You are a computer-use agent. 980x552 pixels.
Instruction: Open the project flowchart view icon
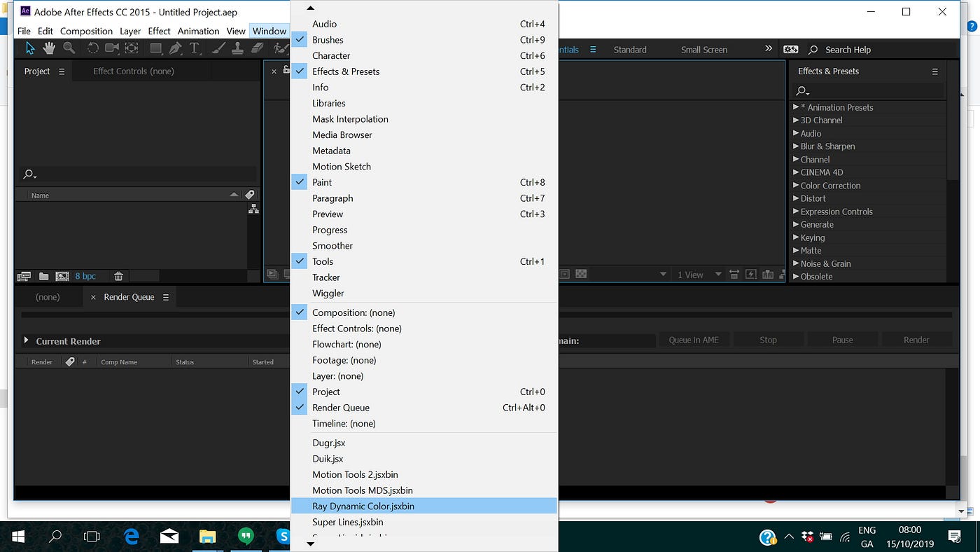point(253,209)
